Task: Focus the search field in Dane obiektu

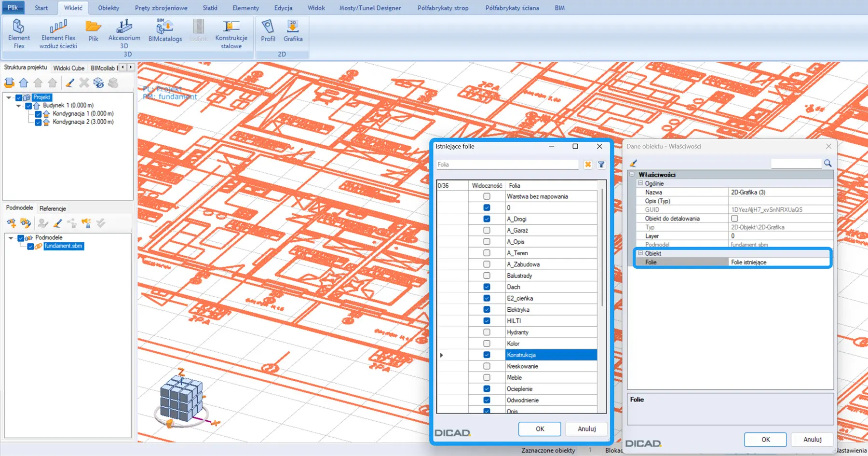Action: (796, 163)
